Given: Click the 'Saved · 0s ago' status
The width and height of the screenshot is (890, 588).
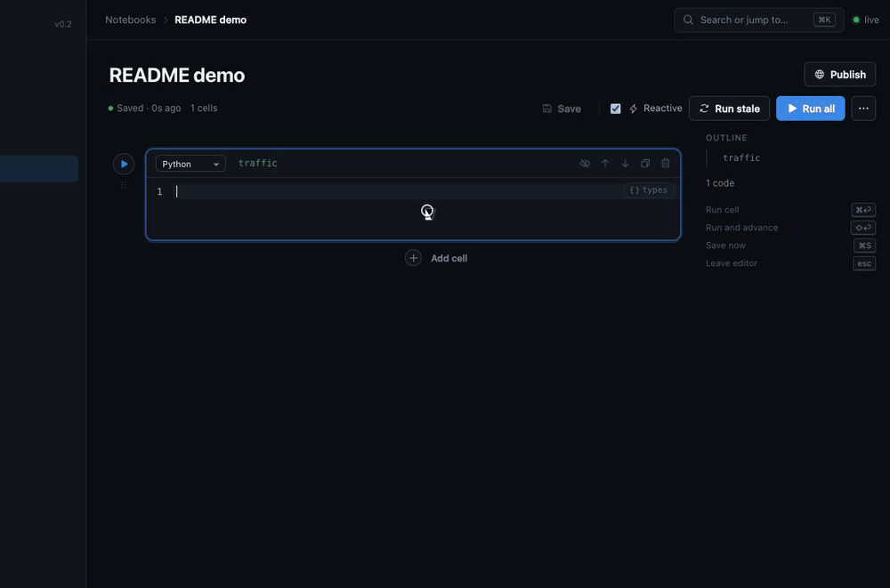Looking at the screenshot, I should click(x=145, y=108).
